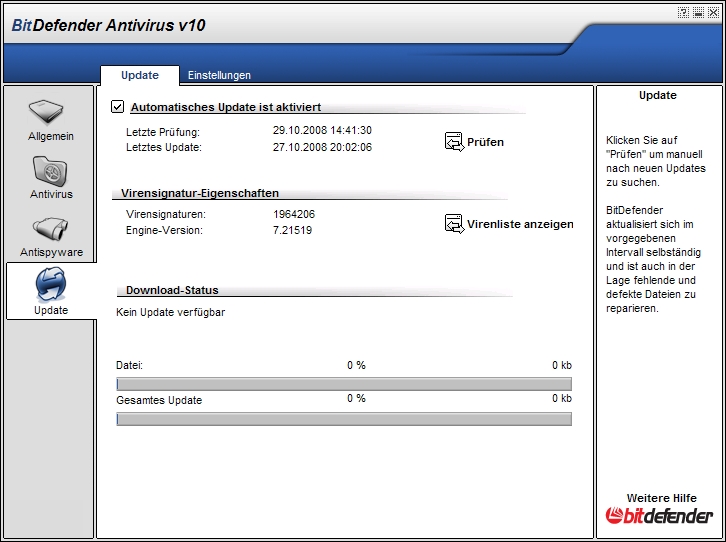726x542 pixels.
Task: Switch to the Einstellungen tab
Action: click(x=219, y=75)
